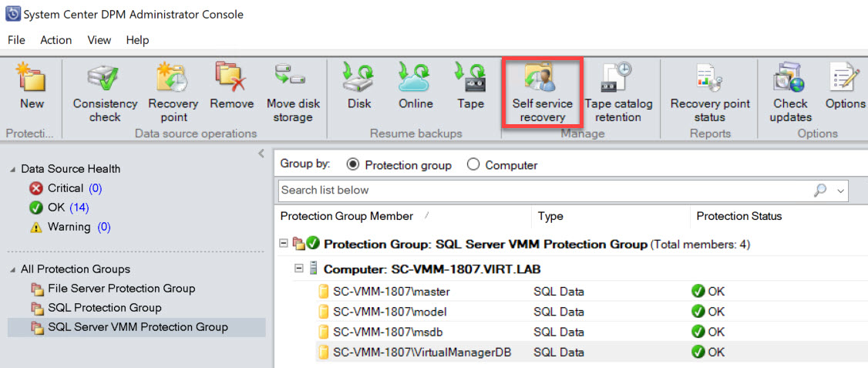Collapse the SQL Server VMM Protection Group node
The width and height of the screenshot is (868, 368).
point(284,244)
